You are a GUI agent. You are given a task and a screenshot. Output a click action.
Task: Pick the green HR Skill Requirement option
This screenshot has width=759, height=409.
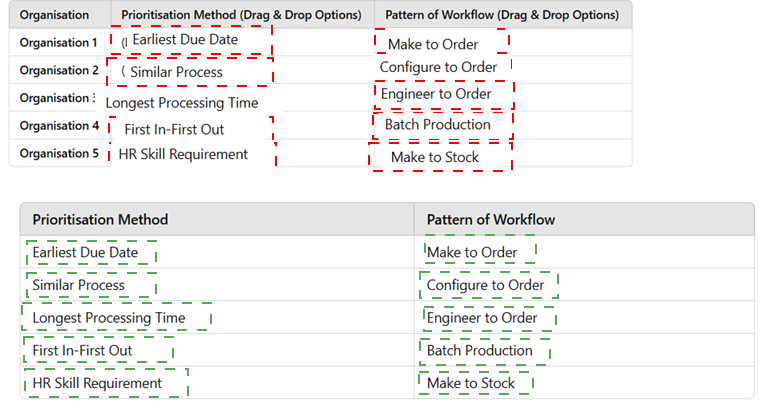pyautogui.click(x=106, y=383)
